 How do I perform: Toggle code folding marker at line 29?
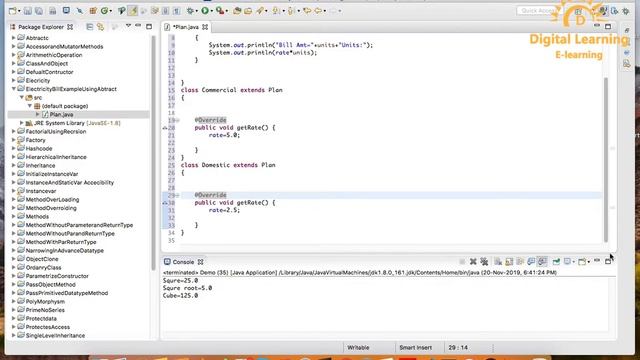point(178,196)
